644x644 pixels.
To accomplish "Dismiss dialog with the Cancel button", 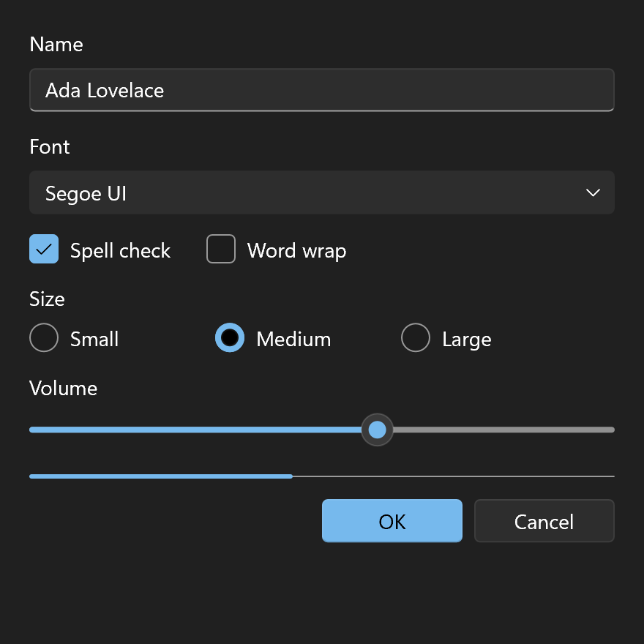I will tap(544, 521).
